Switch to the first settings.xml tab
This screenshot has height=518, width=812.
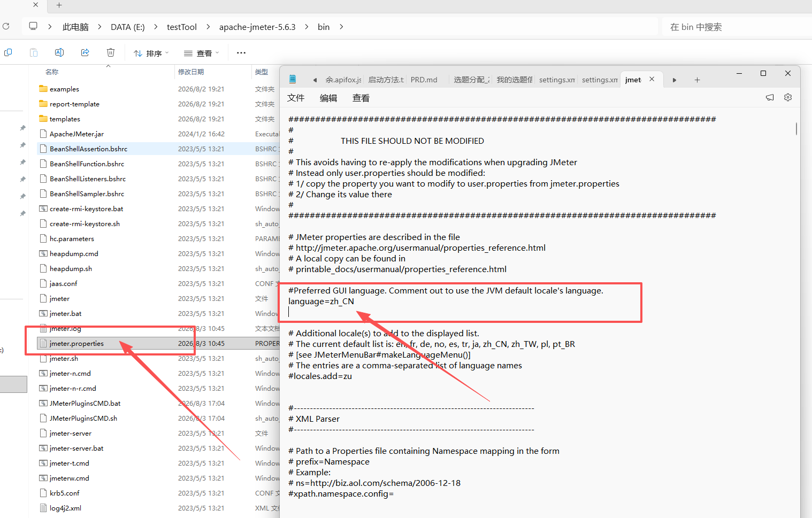click(557, 80)
